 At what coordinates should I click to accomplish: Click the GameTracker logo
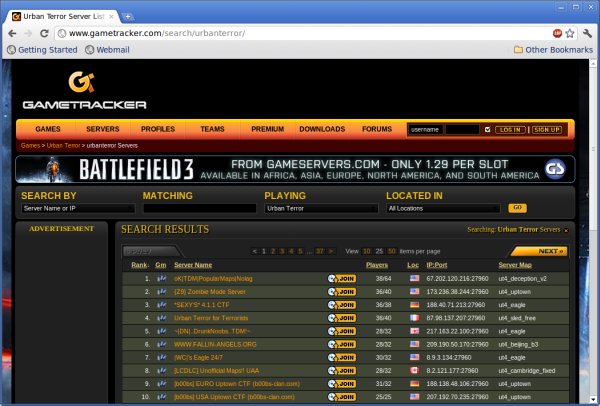click(84, 90)
